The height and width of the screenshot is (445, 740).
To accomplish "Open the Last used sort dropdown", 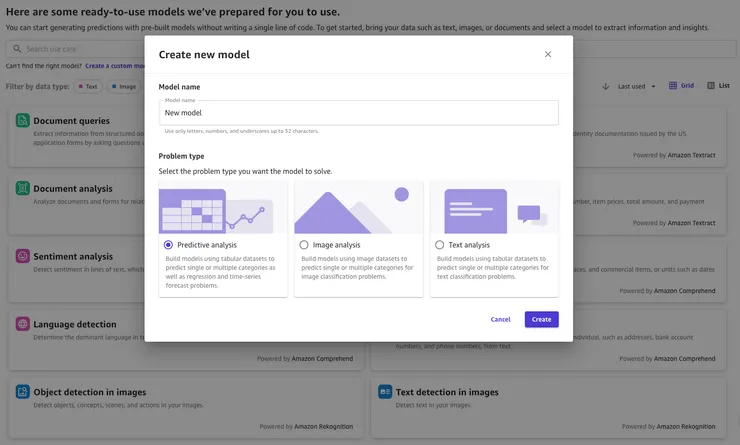I will 637,86.
